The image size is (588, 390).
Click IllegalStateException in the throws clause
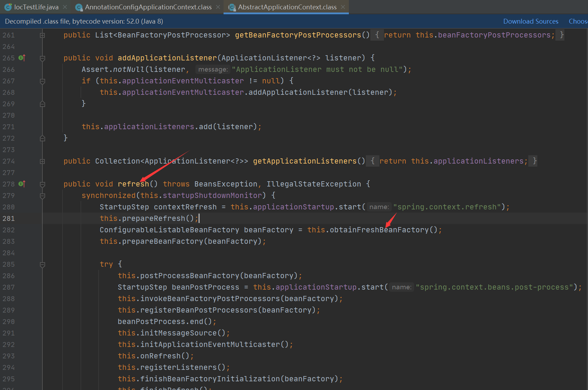point(314,184)
